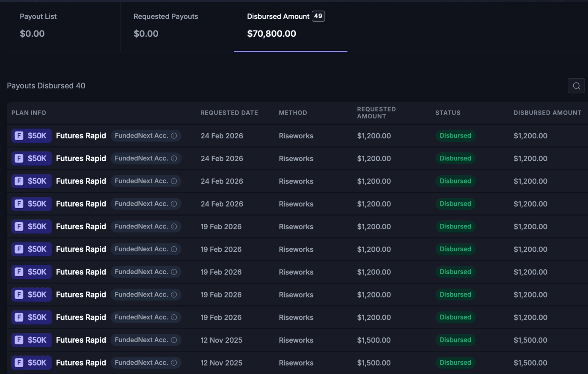
Task: Click the Method column header
Action: [293, 113]
